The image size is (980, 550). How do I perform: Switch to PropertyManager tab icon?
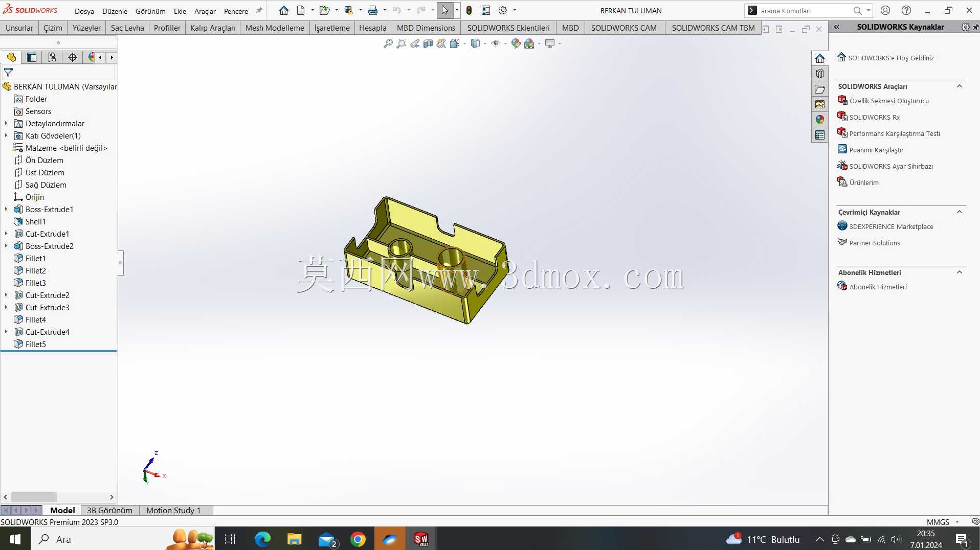tap(32, 57)
